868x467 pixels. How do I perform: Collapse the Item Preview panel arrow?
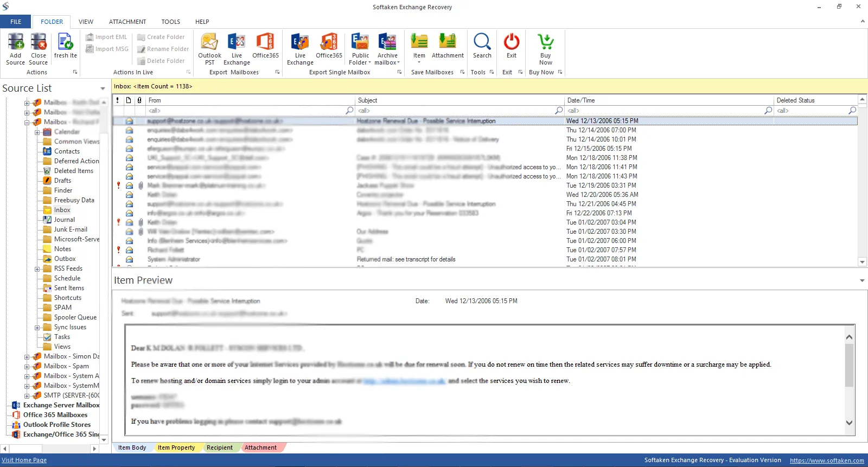[862, 280]
